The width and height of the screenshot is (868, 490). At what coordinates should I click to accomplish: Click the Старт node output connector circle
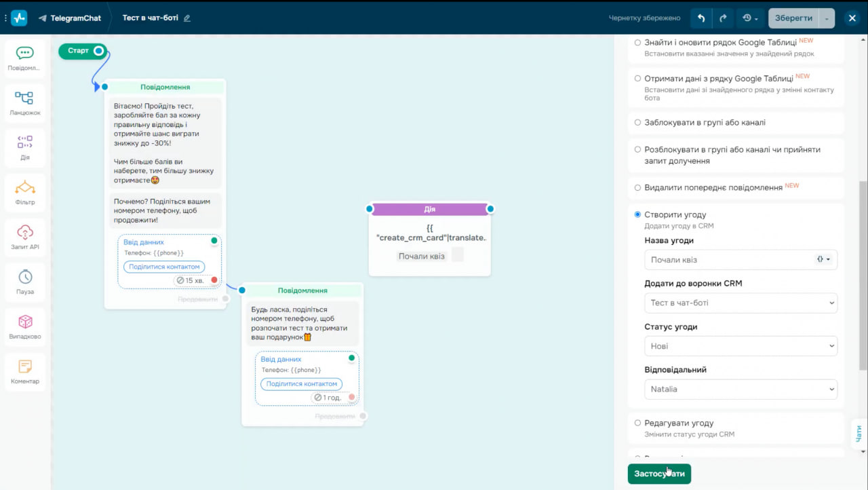99,51
